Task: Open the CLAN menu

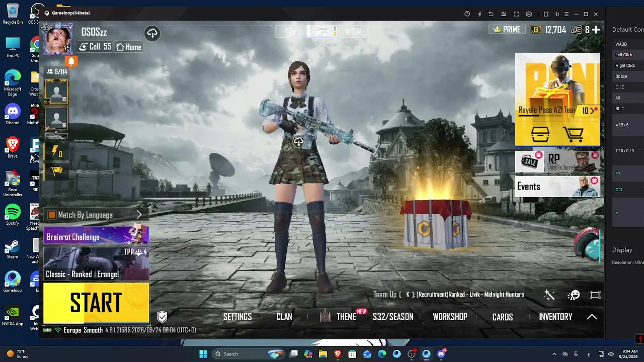Action: [284, 317]
